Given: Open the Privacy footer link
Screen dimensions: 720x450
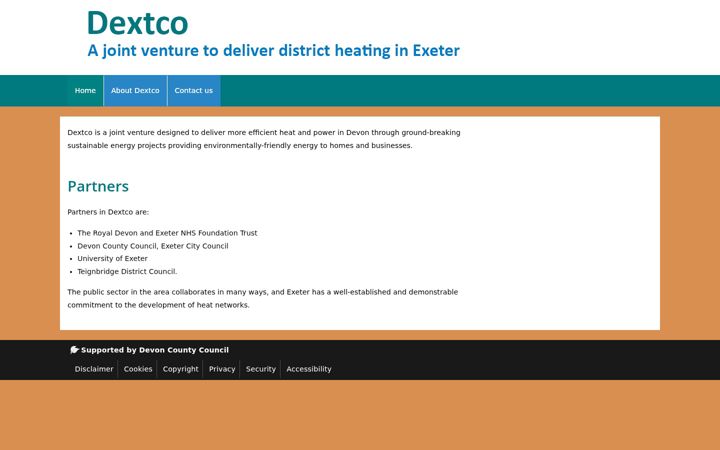Looking at the screenshot, I should pos(222,369).
